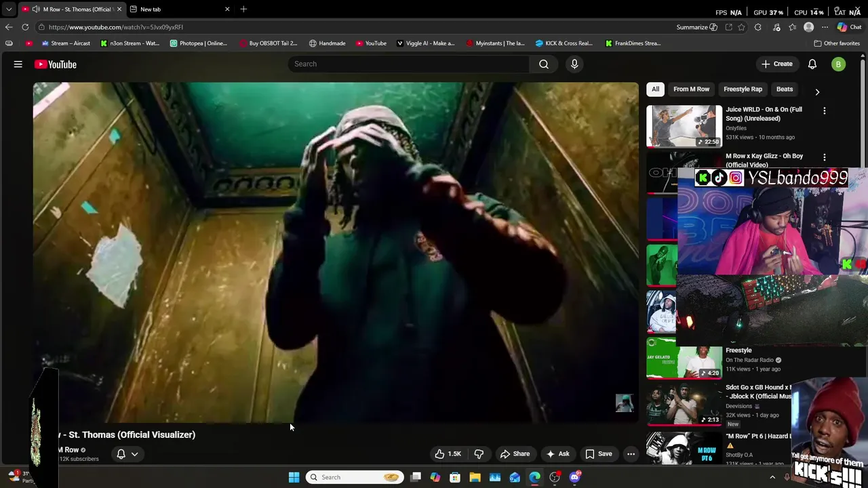Open the favorites list icon
The height and width of the screenshot is (488, 868).
click(792, 27)
